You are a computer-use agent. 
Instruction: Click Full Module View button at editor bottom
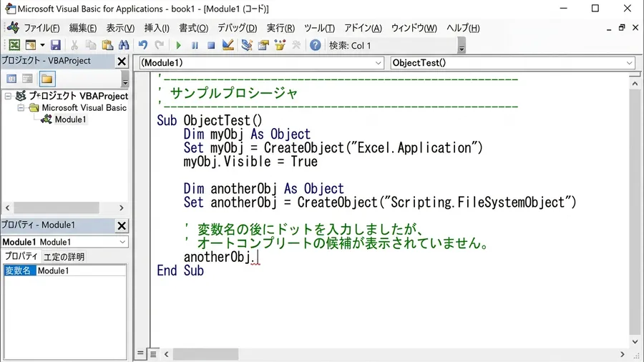(x=153, y=354)
